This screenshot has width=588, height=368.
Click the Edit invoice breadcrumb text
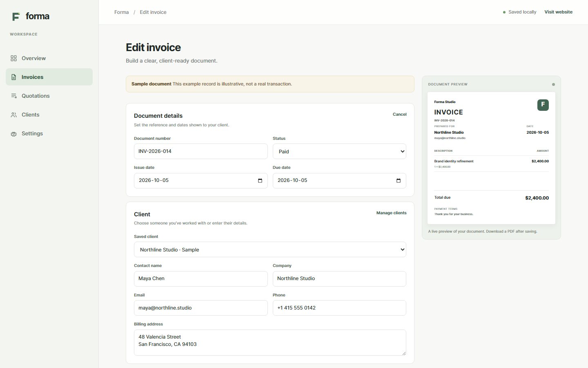pyautogui.click(x=153, y=12)
